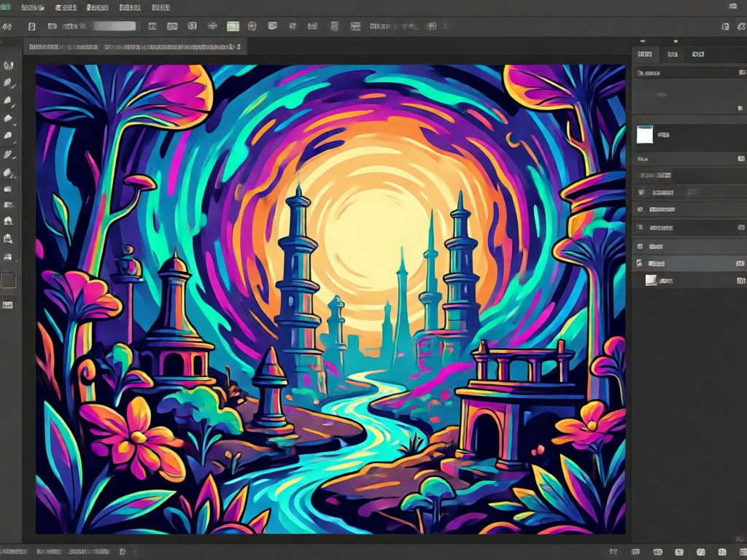Click the large white thumbnail in the right panel
This screenshot has height=560, width=747.
tap(645, 135)
